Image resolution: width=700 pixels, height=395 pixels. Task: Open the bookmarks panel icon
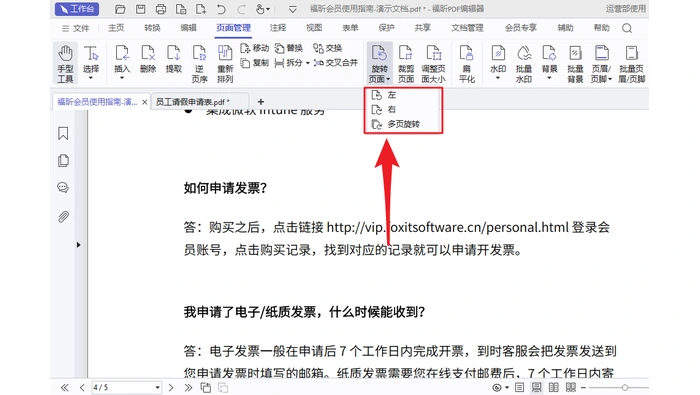[x=63, y=133]
